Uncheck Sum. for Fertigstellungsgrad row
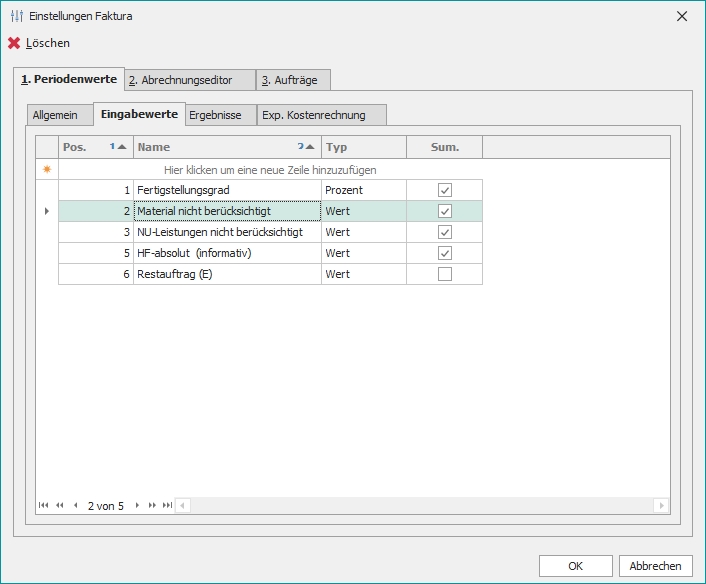The image size is (706, 584). [445, 190]
